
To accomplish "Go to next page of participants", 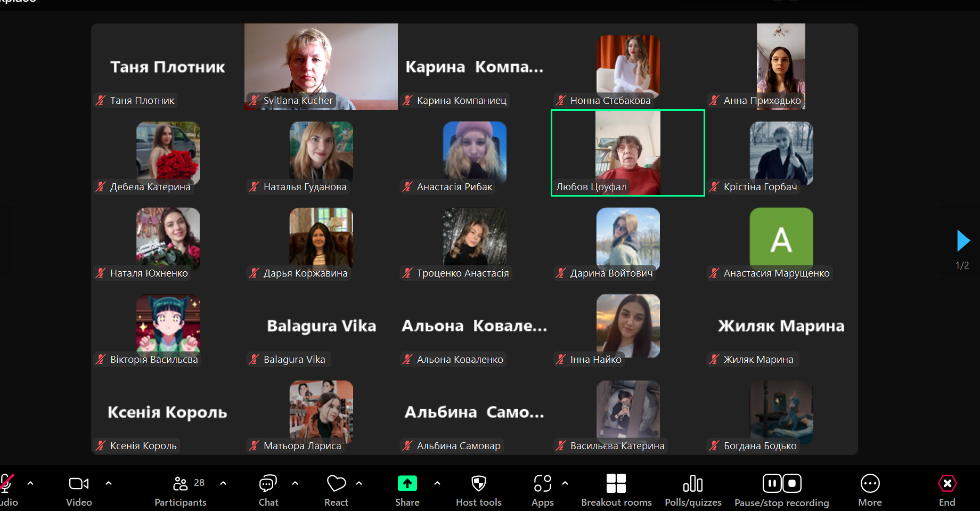I will 963,241.
